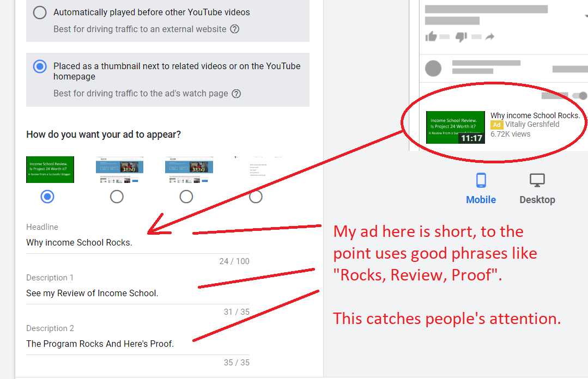Click the ad preview video thumbnail
Viewport: 588px width, 379px height.
click(x=455, y=127)
